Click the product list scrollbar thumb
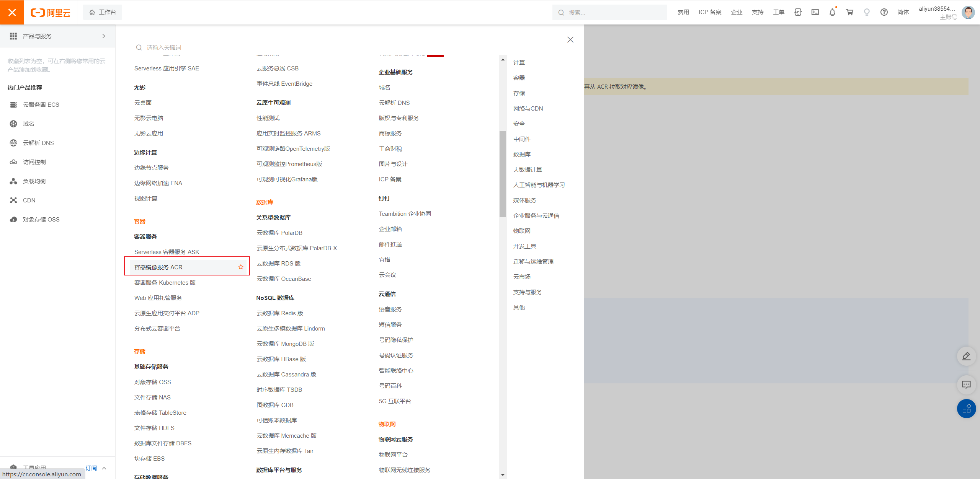This screenshot has height=479, width=980. pyautogui.click(x=502, y=174)
